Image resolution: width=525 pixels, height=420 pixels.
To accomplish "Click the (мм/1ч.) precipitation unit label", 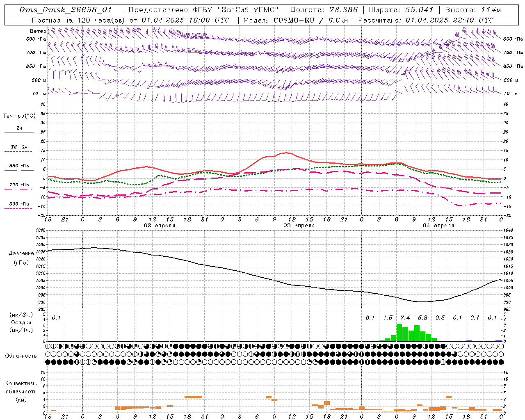I will 21,330.
